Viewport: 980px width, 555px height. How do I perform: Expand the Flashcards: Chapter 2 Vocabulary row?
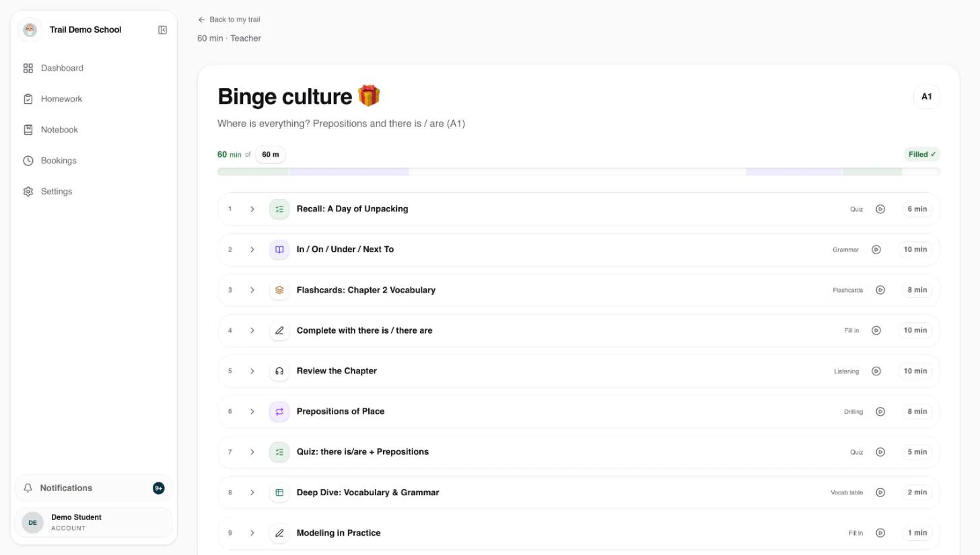click(252, 290)
